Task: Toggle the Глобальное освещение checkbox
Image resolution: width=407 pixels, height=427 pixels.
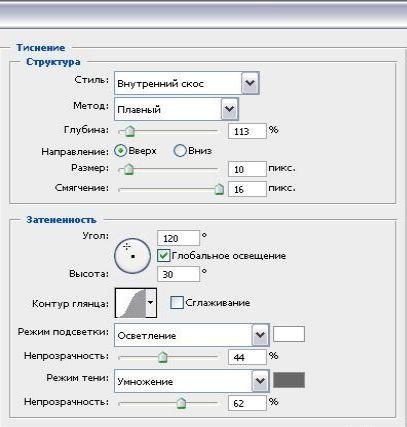Action: [x=163, y=256]
